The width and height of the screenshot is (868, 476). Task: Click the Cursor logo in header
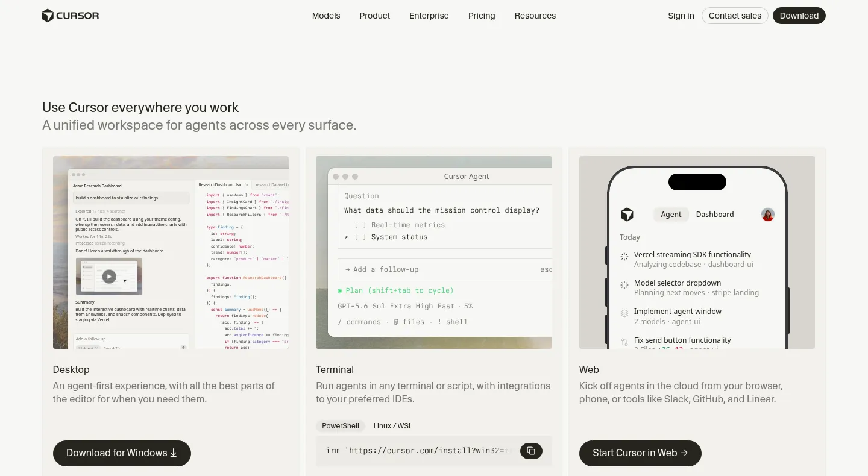click(70, 16)
